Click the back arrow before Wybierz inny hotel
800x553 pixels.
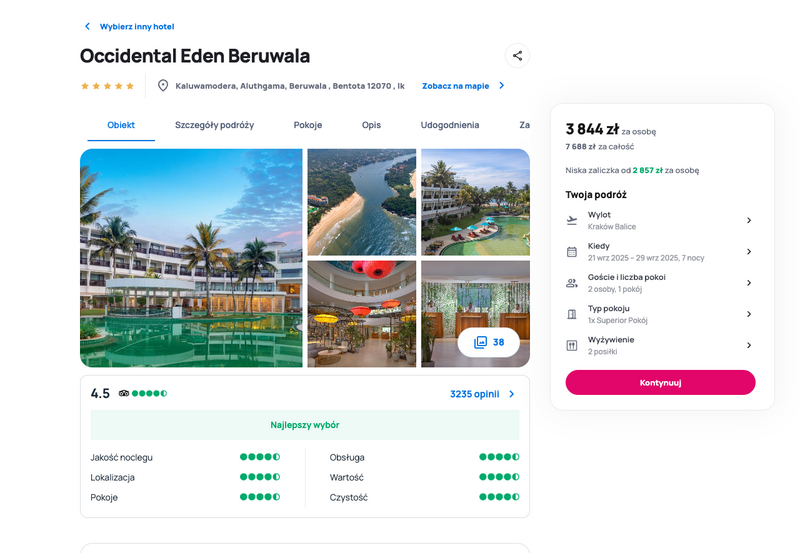(87, 26)
